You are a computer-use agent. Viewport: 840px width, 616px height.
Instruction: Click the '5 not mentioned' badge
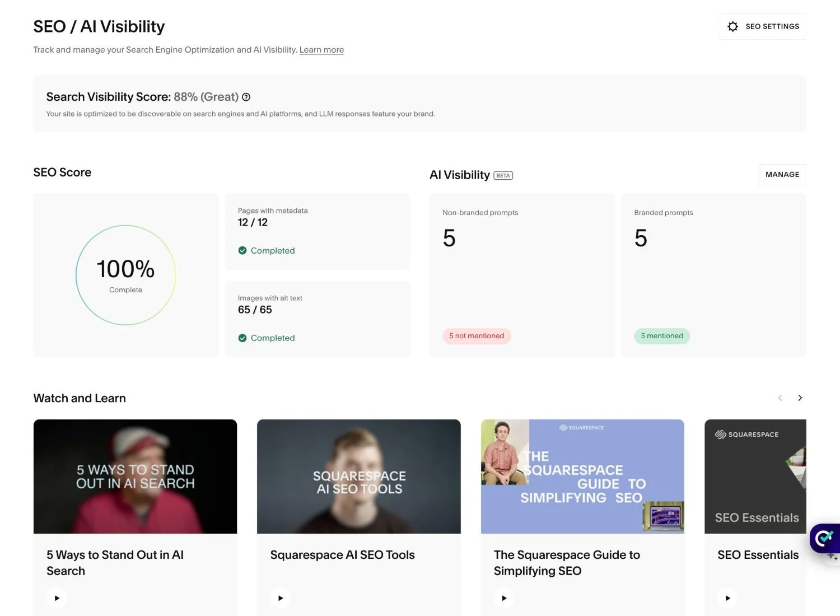pos(477,336)
